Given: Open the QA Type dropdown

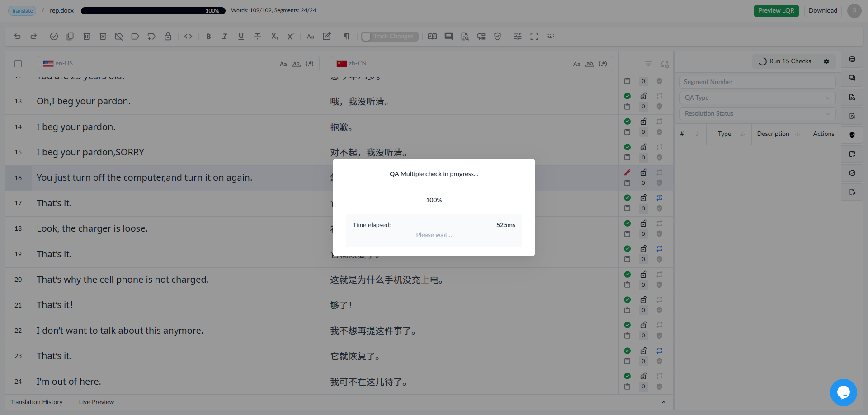Looking at the screenshot, I should (x=758, y=98).
